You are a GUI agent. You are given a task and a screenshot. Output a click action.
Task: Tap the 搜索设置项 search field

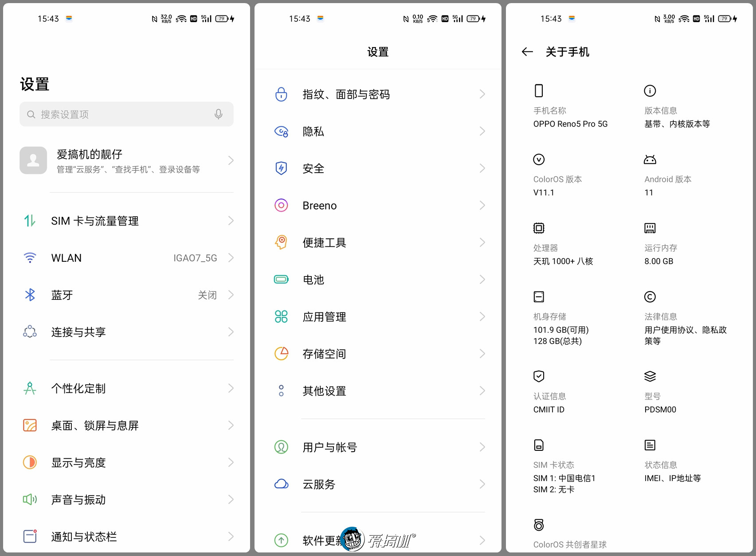111,114
